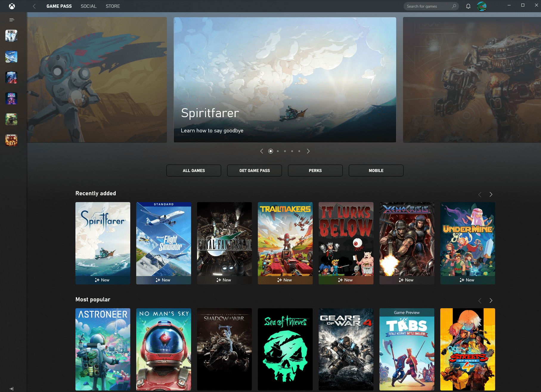The image size is (541, 392).
Task: Open the user profile avatar
Action: 481,6
